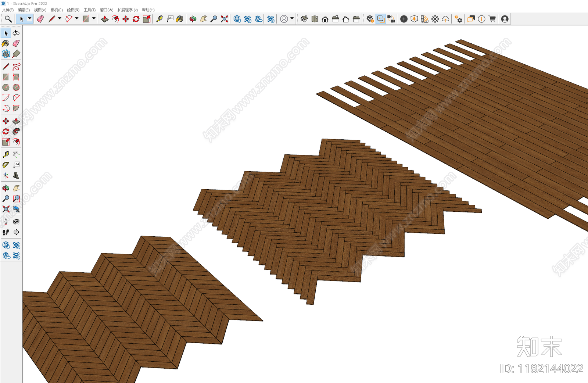Select Position Camera tool in left toolbar
This screenshot has height=383, width=588.
point(6,222)
